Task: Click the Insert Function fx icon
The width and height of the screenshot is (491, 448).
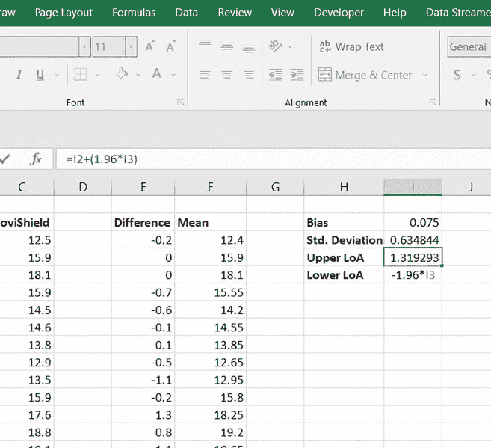Action: pos(36,159)
